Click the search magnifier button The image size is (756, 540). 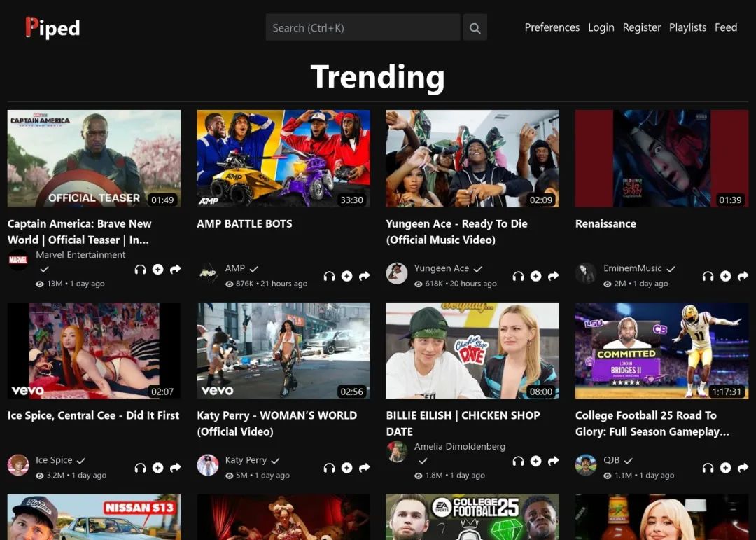click(475, 27)
